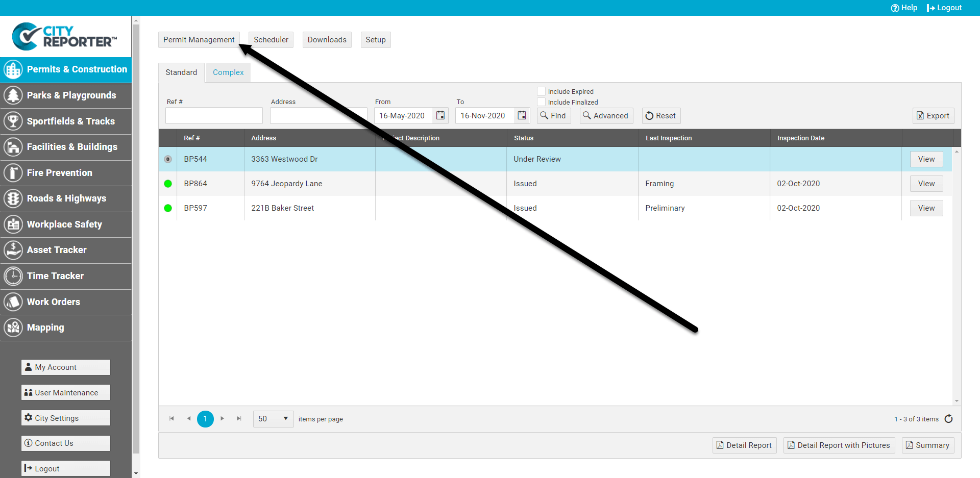The image size is (980, 478).
Task: Expand the items per page dropdown
Action: point(285,419)
